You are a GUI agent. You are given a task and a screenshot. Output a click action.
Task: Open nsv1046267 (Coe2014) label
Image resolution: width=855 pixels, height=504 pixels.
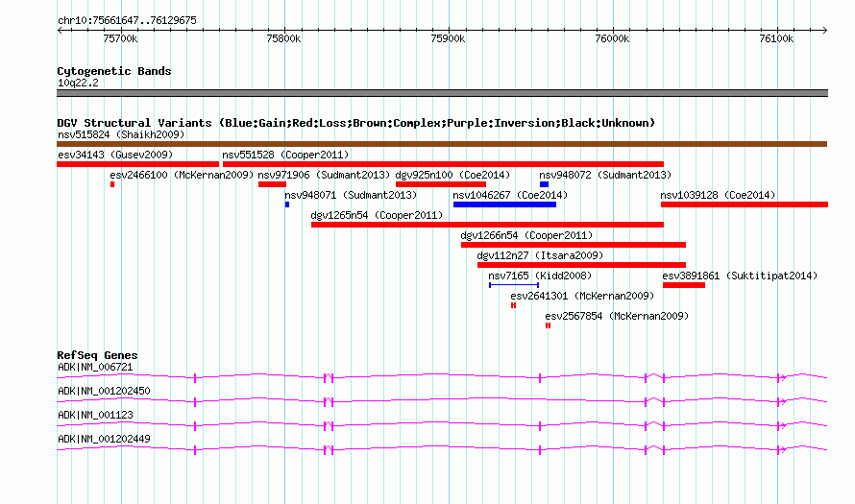click(510, 195)
